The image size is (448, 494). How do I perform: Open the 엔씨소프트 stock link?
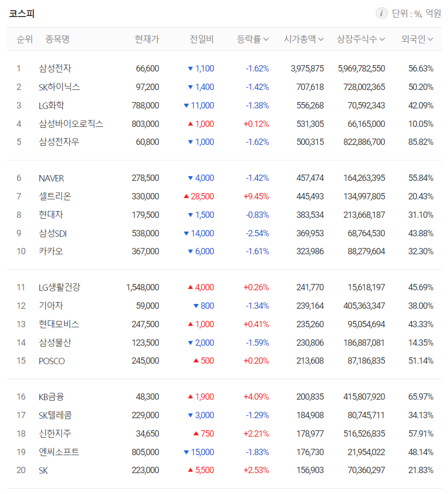click(59, 452)
